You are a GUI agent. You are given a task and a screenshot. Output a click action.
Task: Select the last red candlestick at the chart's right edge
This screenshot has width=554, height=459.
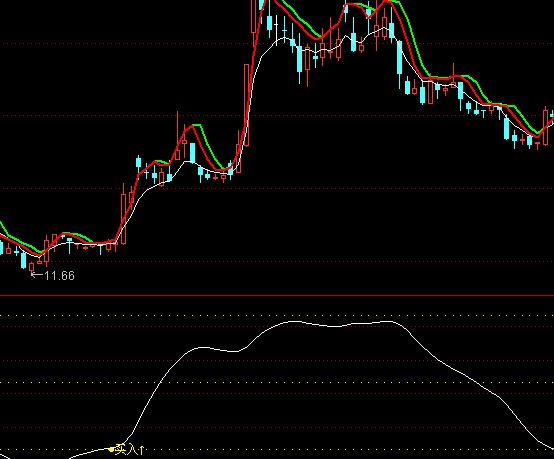click(x=546, y=126)
